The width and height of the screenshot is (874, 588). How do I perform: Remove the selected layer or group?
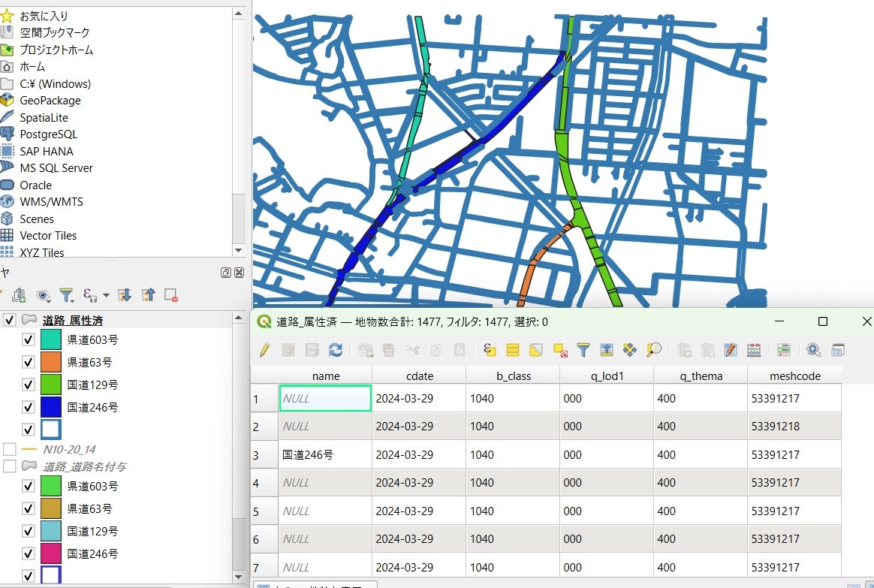click(171, 295)
